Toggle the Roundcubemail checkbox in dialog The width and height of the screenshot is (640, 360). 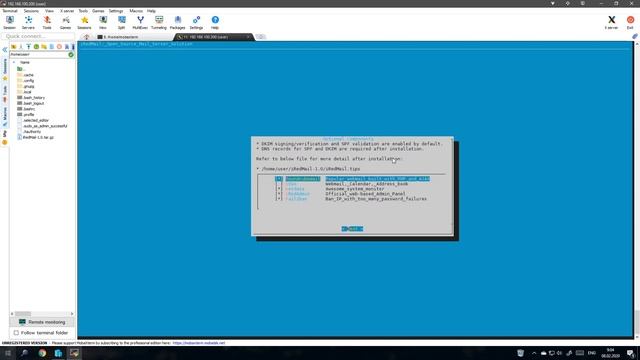[279, 179]
